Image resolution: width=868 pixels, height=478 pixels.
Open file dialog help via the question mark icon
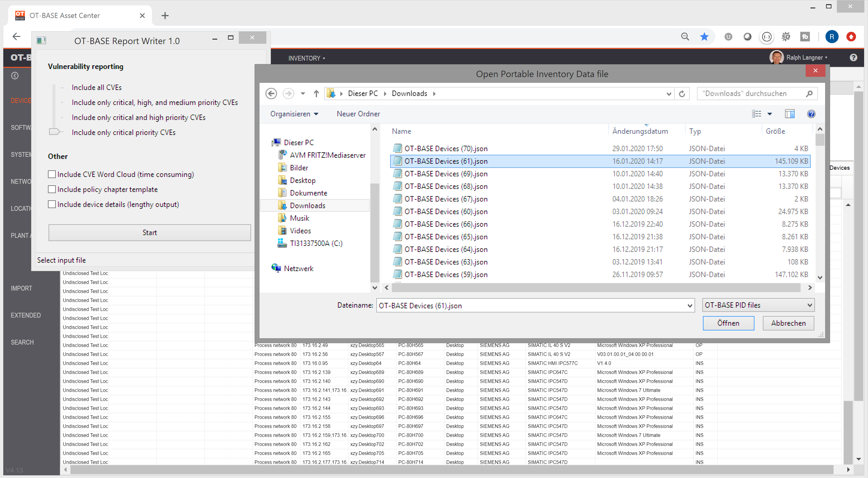click(x=811, y=114)
